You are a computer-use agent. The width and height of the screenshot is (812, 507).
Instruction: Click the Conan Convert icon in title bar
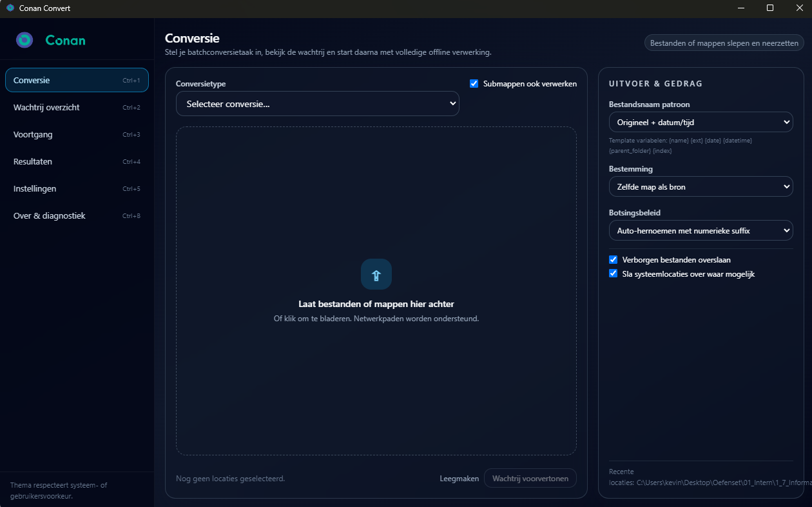pyautogui.click(x=9, y=8)
